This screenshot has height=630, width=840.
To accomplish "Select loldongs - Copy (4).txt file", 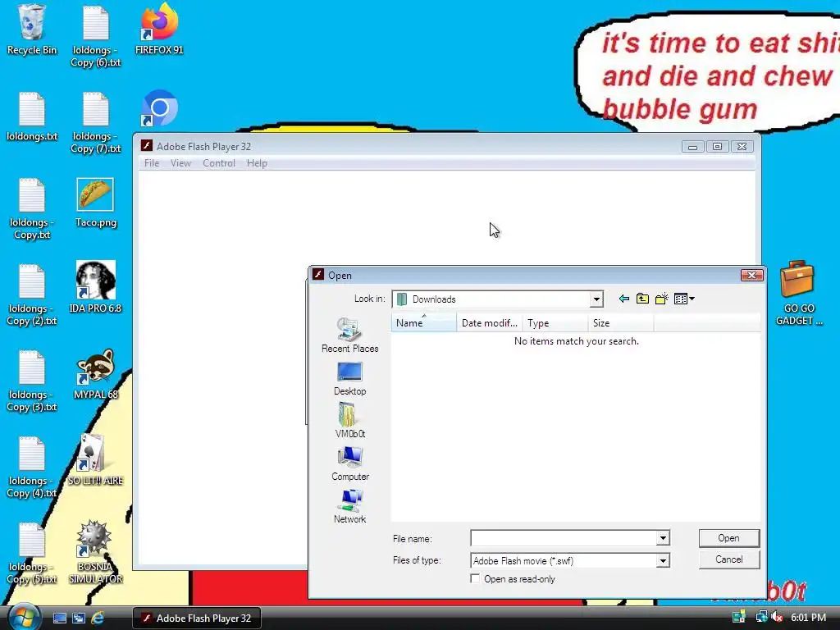I will click(32, 467).
